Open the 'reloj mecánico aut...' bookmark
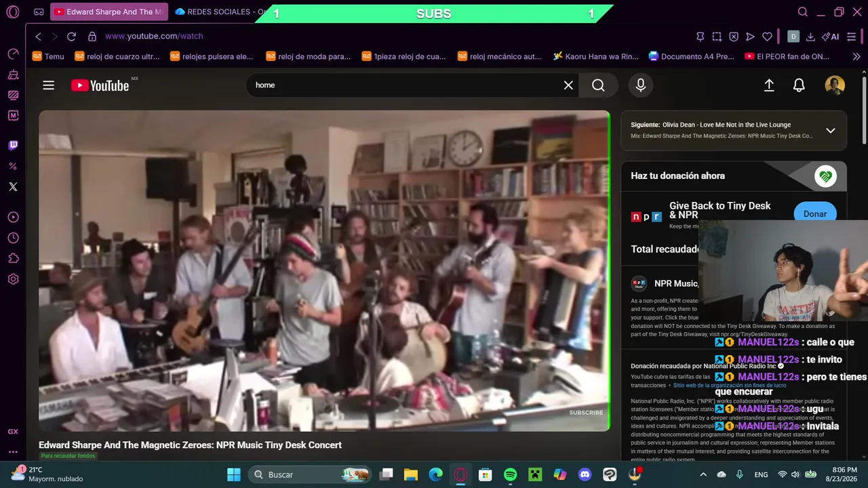 click(500, 56)
